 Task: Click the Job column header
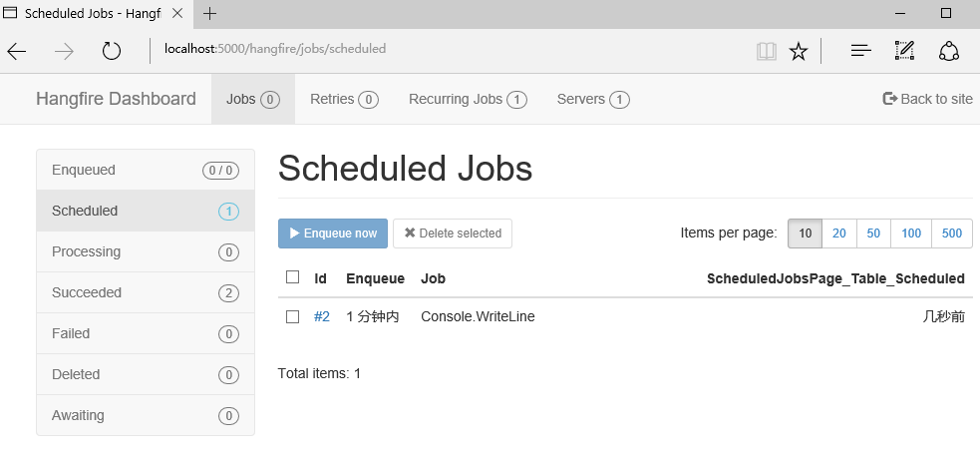pos(433,278)
